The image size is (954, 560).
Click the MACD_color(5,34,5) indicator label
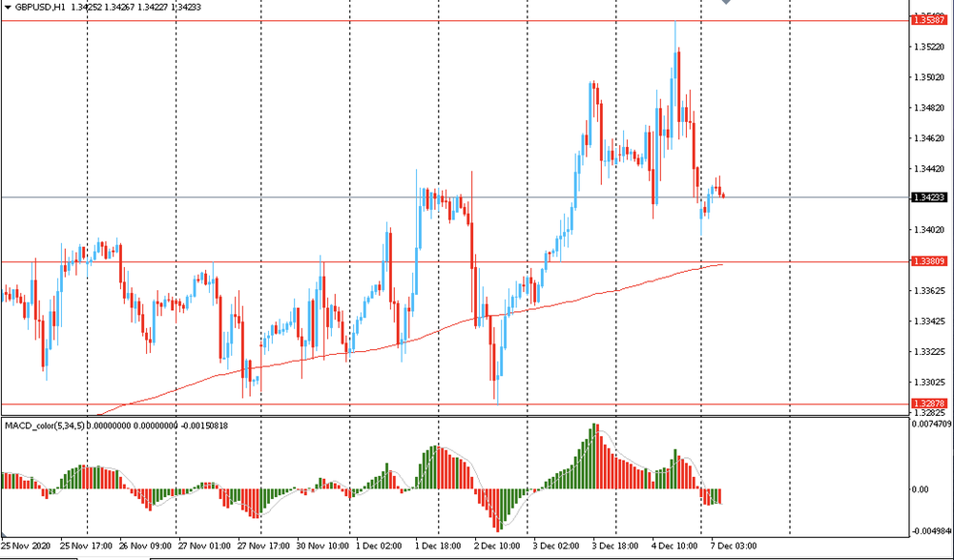pos(44,425)
